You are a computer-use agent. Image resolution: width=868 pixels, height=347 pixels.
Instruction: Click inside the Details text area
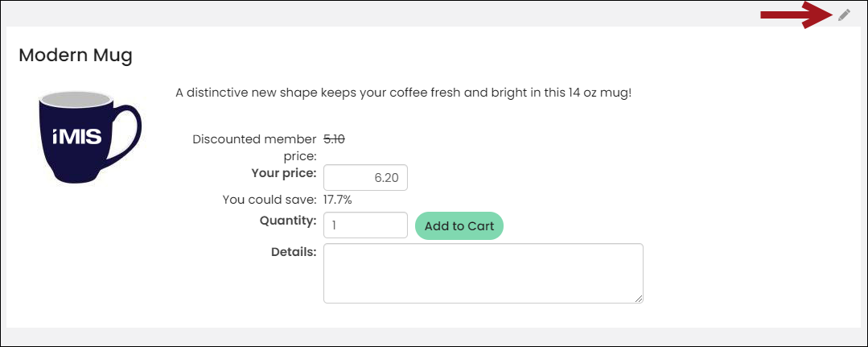483,273
